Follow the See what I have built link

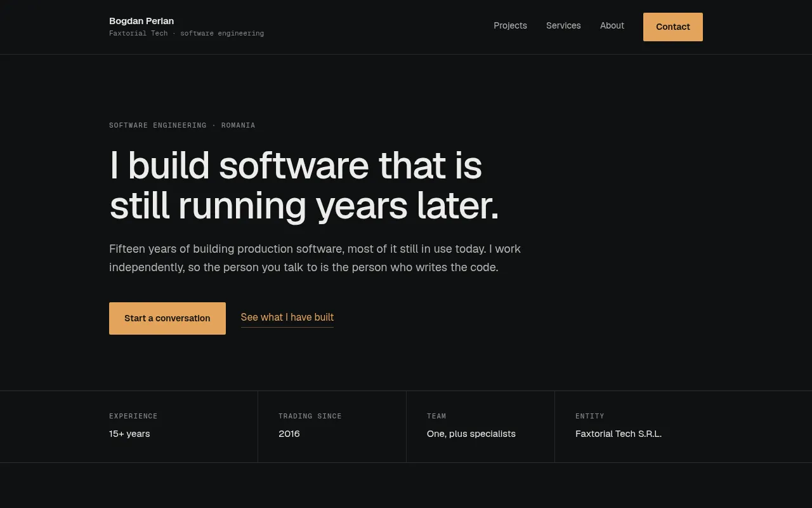click(x=287, y=317)
